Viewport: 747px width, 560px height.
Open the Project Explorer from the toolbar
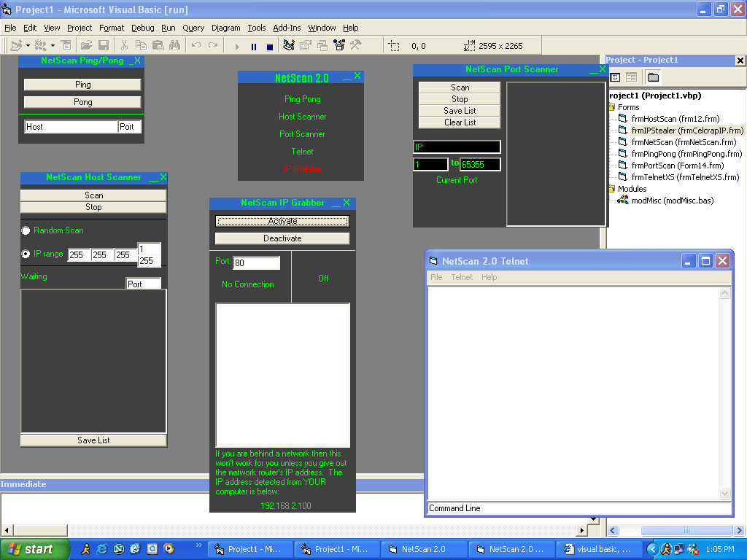pyautogui.click(x=289, y=46)
